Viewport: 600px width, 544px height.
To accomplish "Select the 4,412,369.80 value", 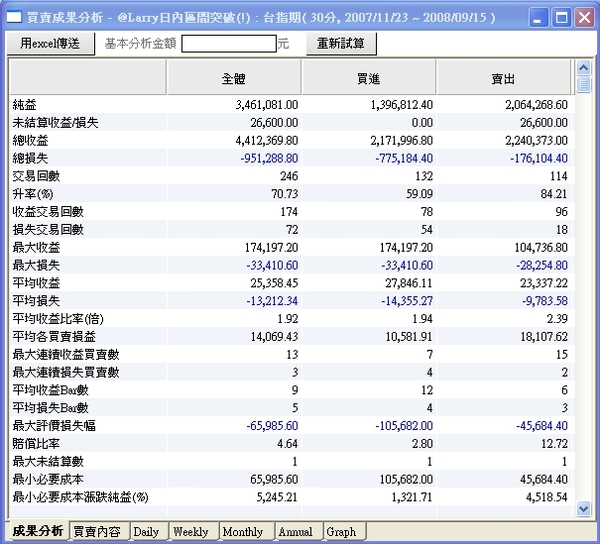I will [x=267, y=140].
